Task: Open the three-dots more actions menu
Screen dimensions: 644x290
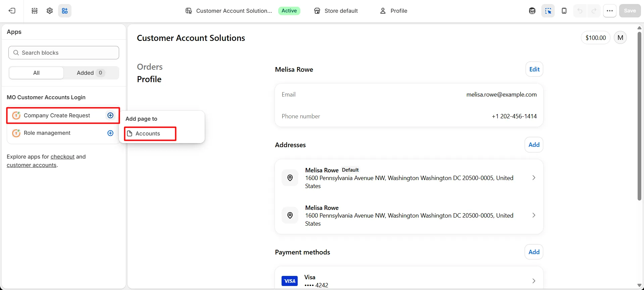Action: pyautogui.click(x=610, y=11)
